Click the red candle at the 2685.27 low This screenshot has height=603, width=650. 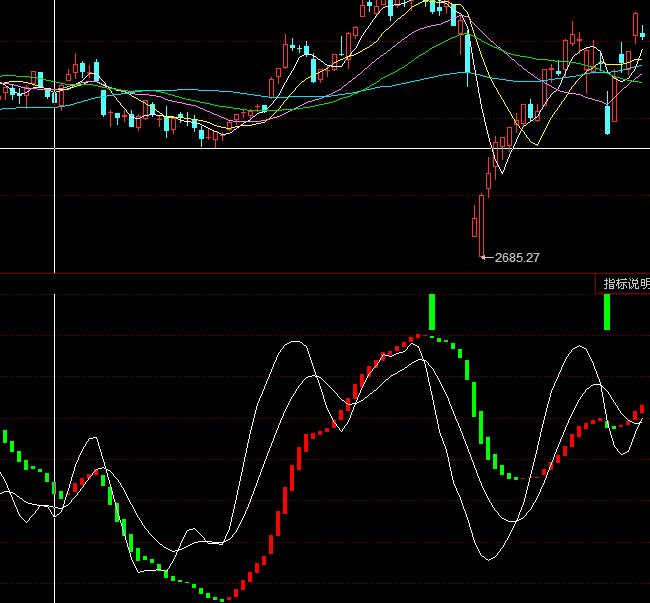(481, 225)
